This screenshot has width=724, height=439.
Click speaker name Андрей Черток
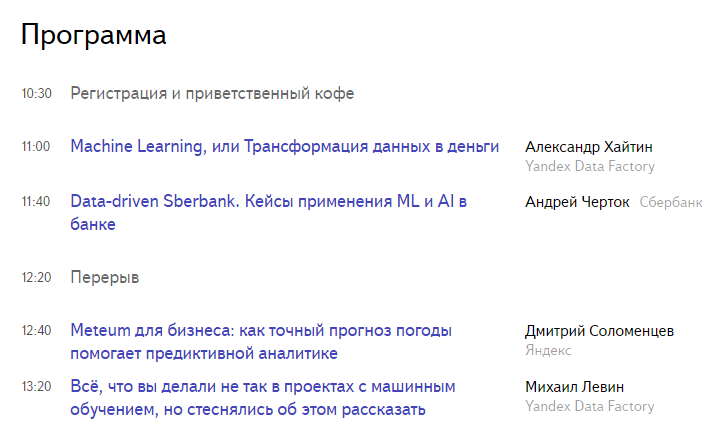coord(577,202)
